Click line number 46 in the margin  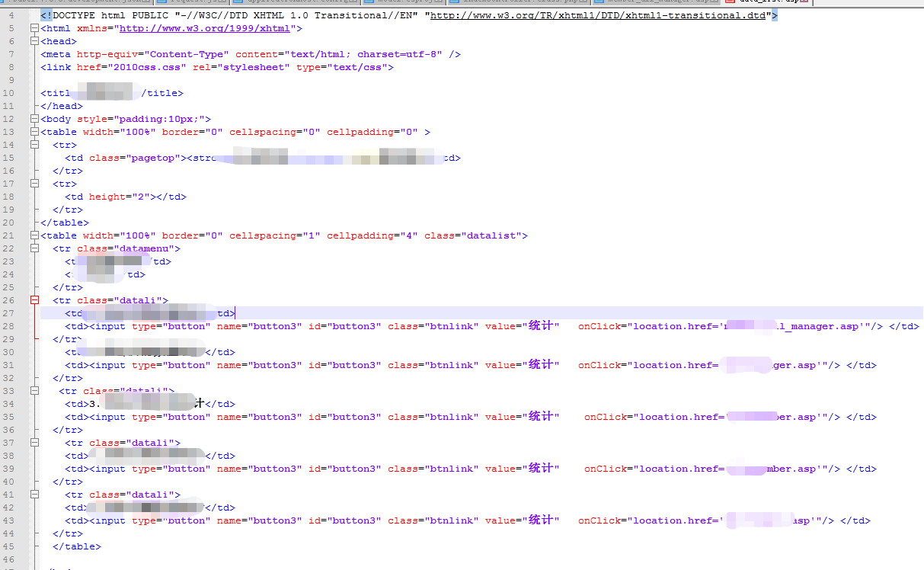click(9, 559)
